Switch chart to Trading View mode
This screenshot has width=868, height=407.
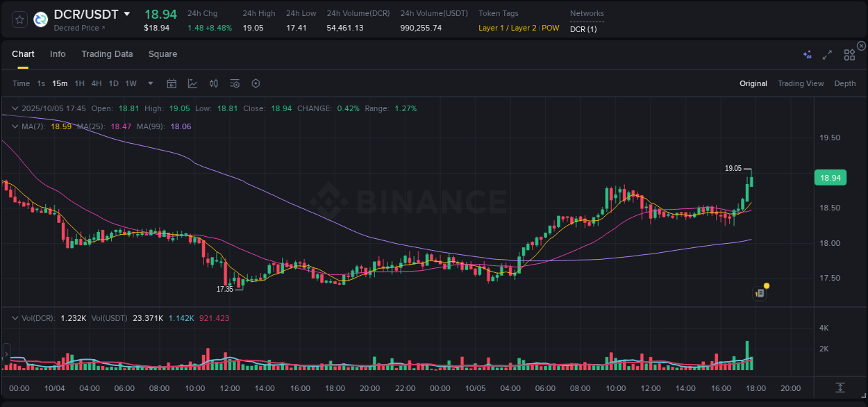click(x=801, y=83)
